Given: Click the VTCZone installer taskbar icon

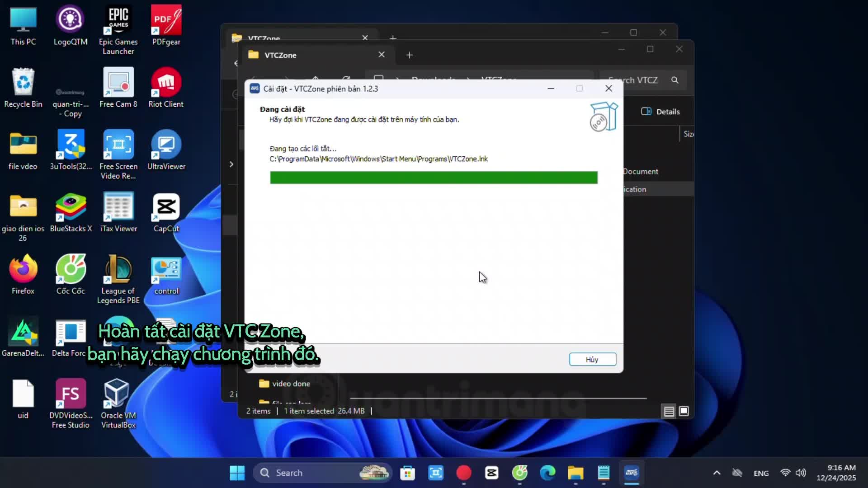Looking at the screenshot, I should 632,473.
